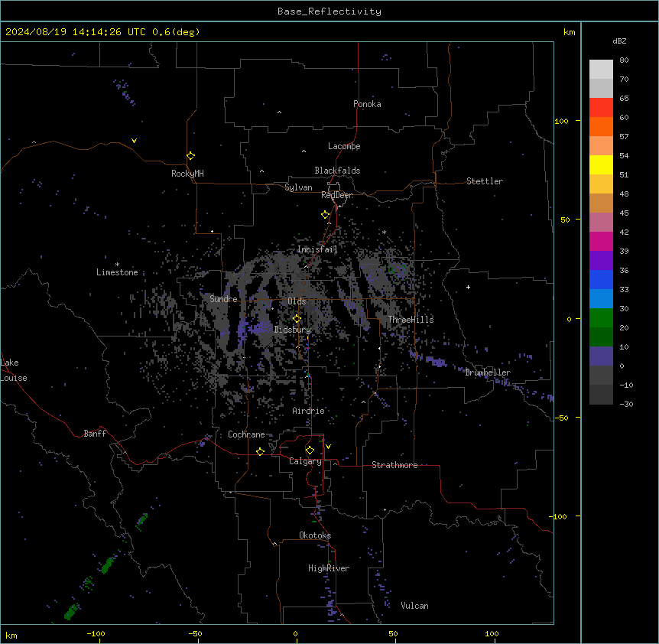
Task: Click the 80 value in the dBZ legend
Action: point(624,60)
